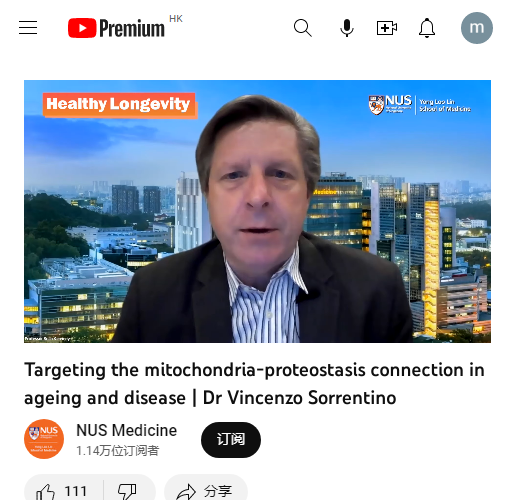Image resolution: width=515 pixels, height=500 pixels.
Task: Click the video title text
Action: [x=254, y=384]
